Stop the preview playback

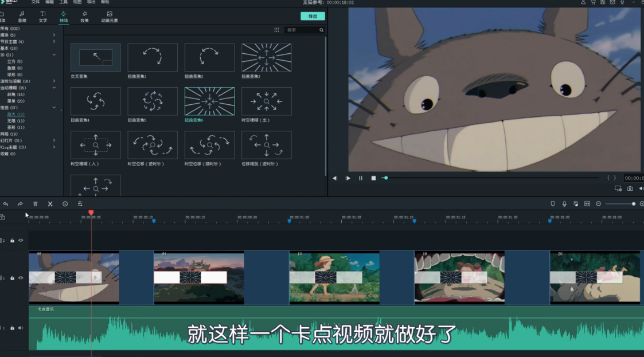373,178
